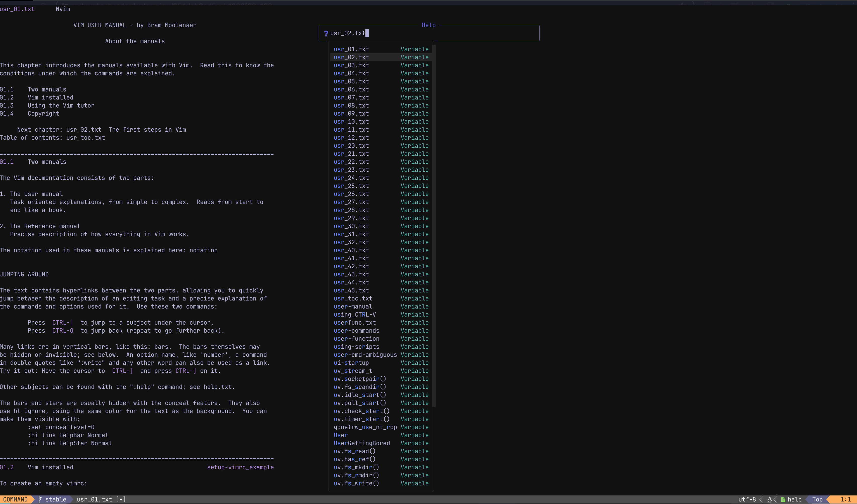Image resolution: width=857 pixels, height=504 pixels.
Task: Pick user-manual completion entry
Action: (x=353, y=307)
